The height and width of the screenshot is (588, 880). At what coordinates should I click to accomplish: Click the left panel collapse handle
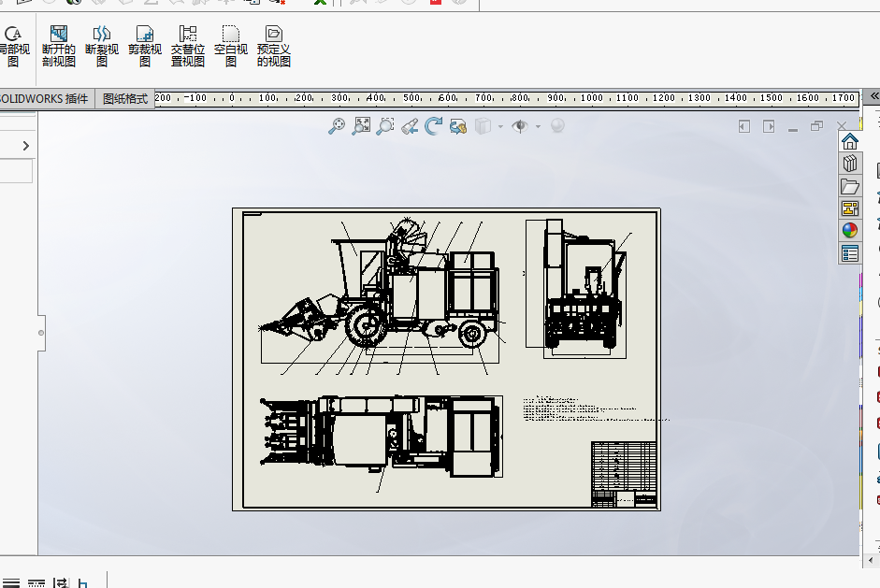(x=41, y=333)
